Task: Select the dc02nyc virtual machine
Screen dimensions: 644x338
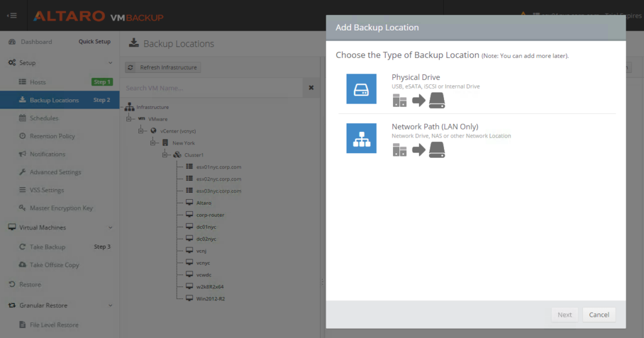Action: (x=206, y=239)
